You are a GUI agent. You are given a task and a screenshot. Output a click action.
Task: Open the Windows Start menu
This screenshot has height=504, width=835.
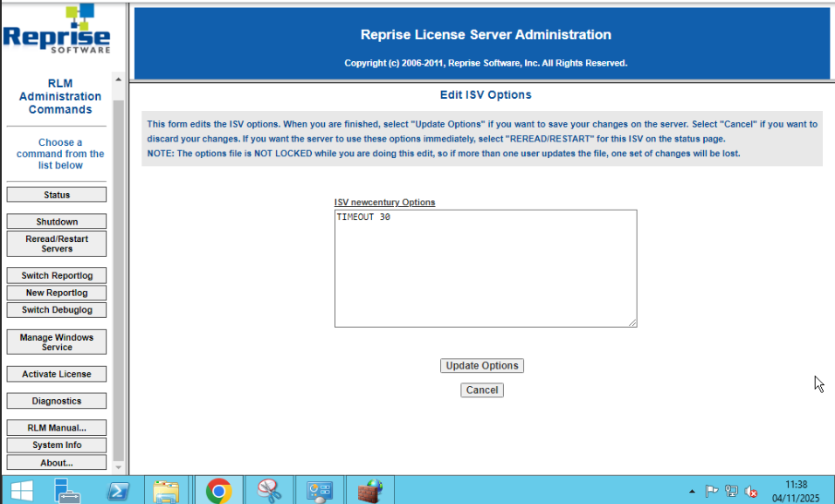pyautogui.click(x=22, y=490)
